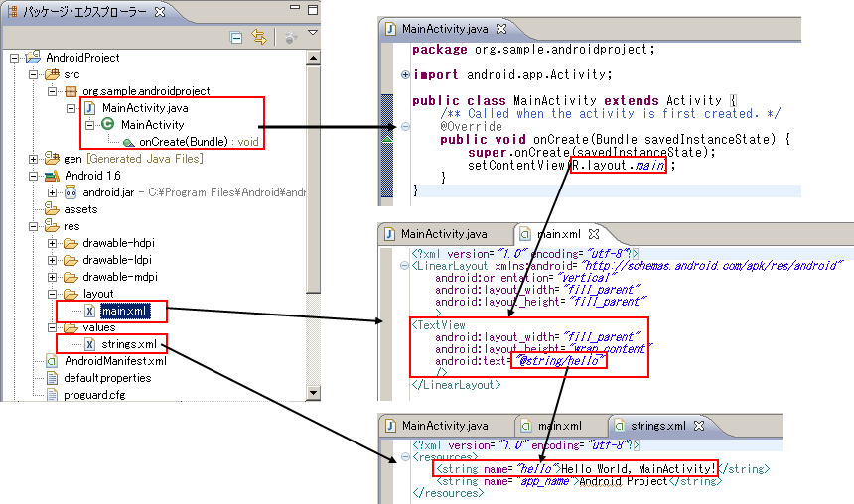Toggle the Link with Editor icon
The image size is (854, 504).
click(259, 38)
